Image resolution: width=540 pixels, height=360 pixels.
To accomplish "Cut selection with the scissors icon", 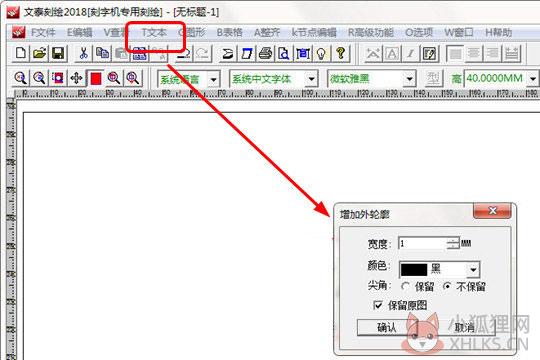I will 84,53.
